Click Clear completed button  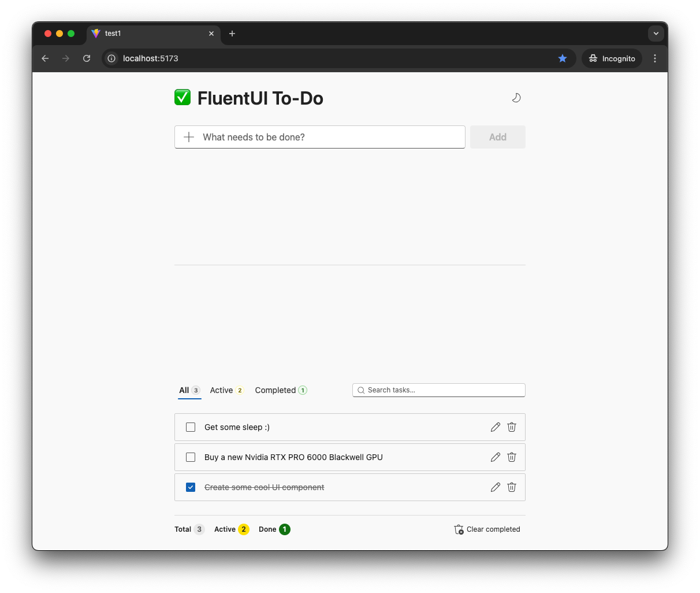[487, 529]
